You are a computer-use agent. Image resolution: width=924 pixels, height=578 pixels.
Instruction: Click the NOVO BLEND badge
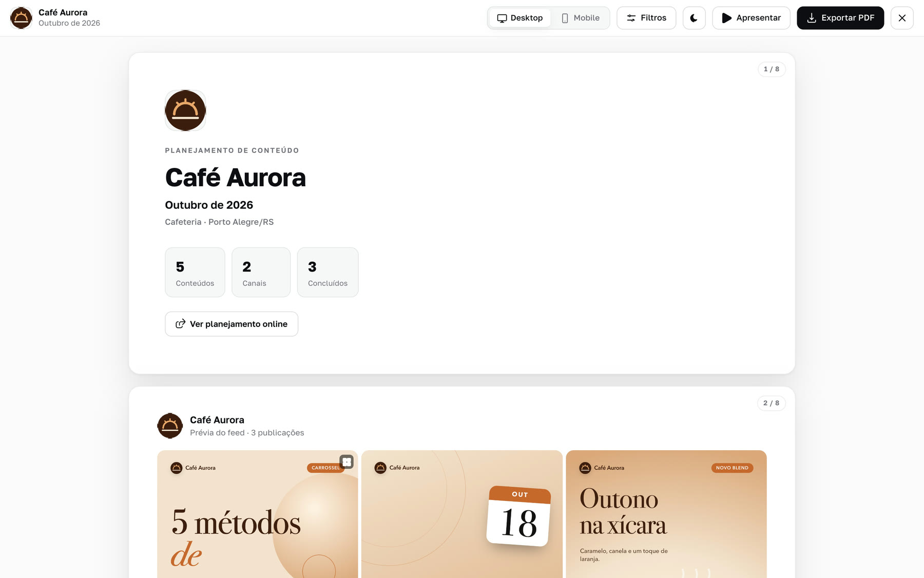732,468
